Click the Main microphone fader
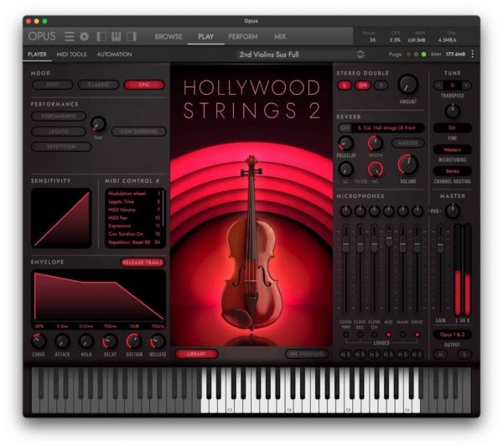Viewport: 503px width, 448px height. 402,246
